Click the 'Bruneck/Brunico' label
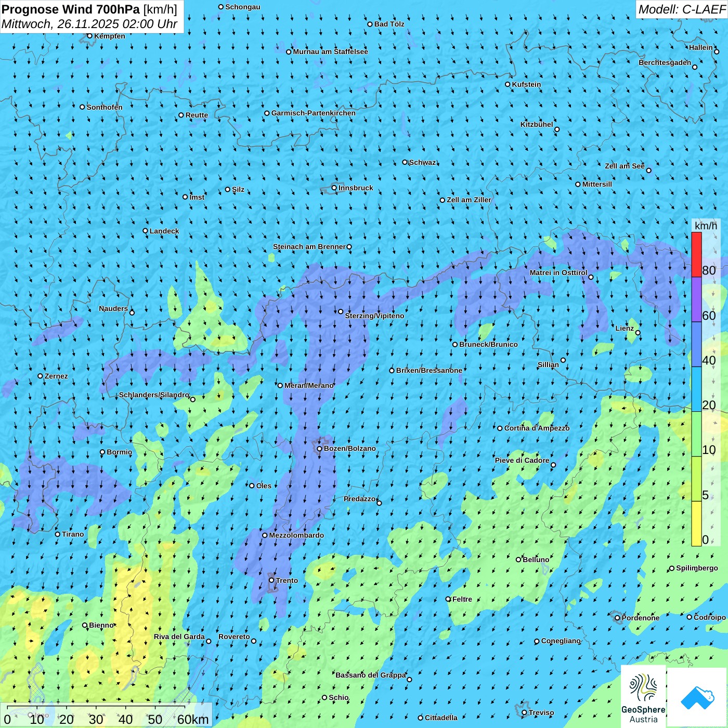 (488, 344)
